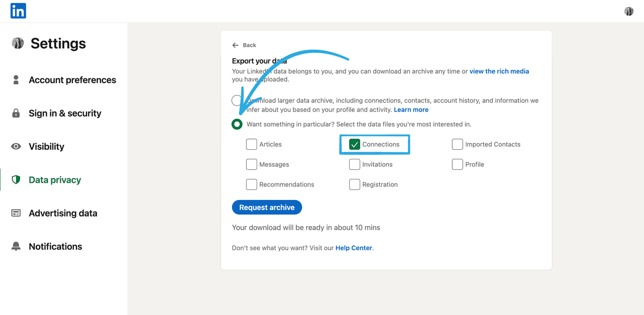Click the LinkedIn logo icon

pos(18,11)
